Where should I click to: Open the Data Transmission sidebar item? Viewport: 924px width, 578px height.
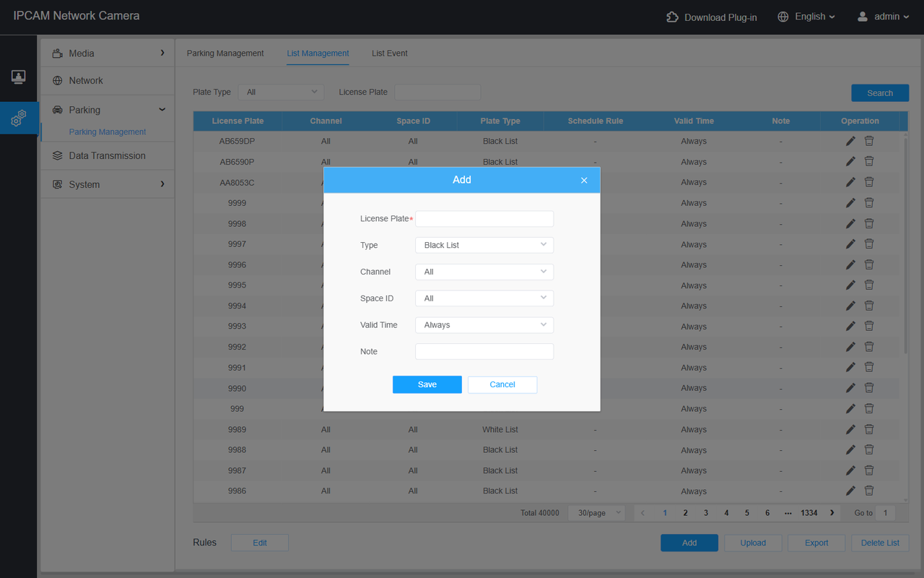(x=108, y=155)
